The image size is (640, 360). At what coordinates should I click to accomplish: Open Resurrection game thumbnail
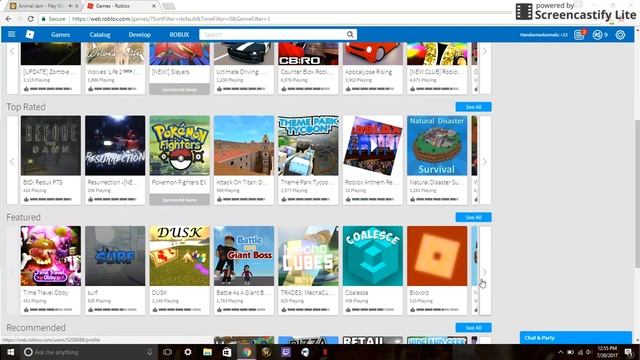[115, 146]
